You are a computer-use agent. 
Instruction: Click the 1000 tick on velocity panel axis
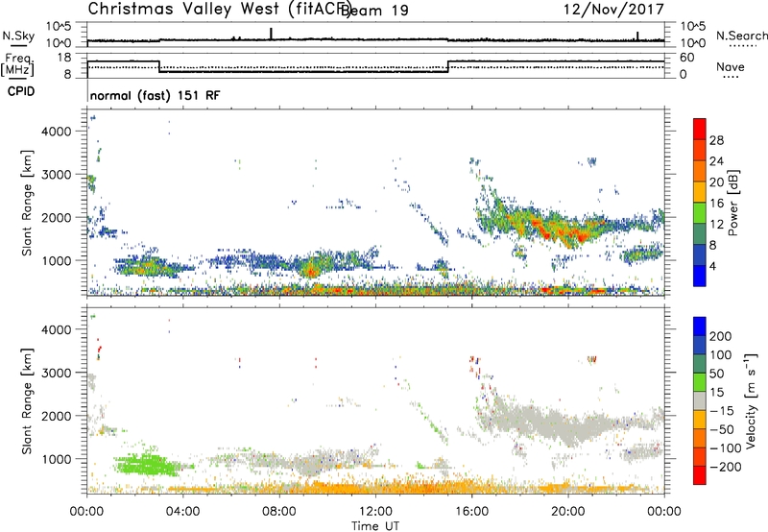pyautogui.click(x=57, y=459)
